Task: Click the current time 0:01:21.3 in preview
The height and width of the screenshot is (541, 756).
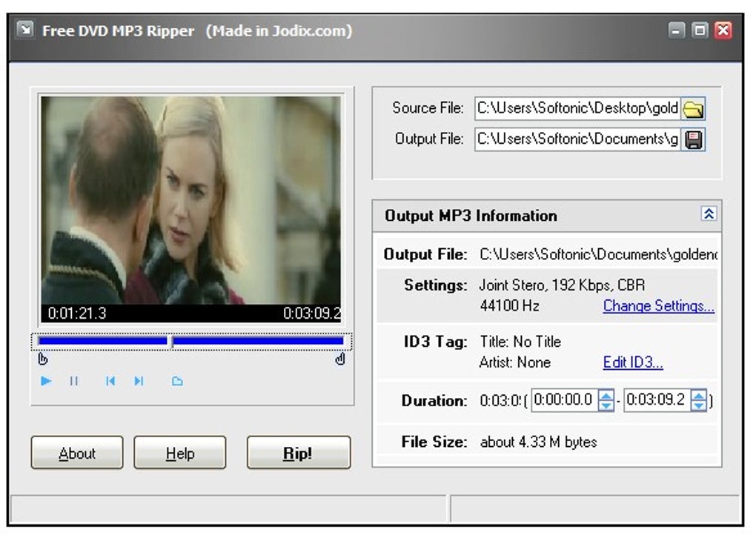Action: (77, 313)
